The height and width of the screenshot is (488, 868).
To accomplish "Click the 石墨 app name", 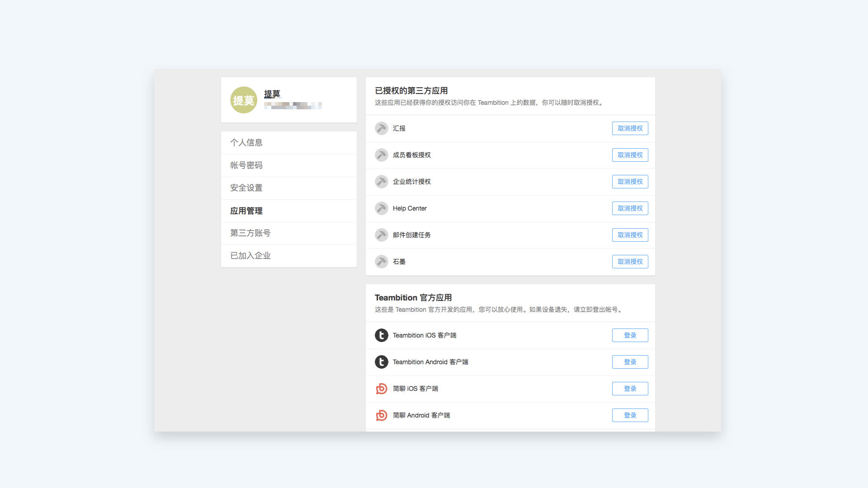I will (399, 262).
